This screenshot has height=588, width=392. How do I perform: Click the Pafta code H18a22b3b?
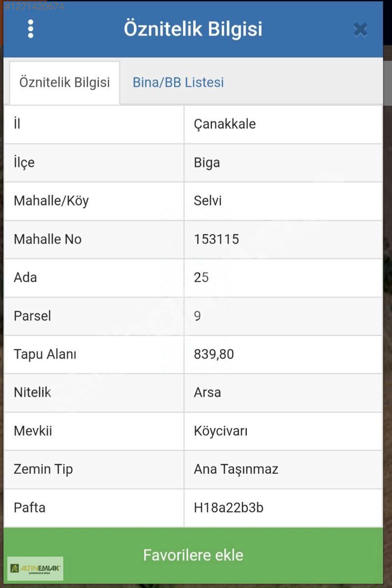coord(229,508)
